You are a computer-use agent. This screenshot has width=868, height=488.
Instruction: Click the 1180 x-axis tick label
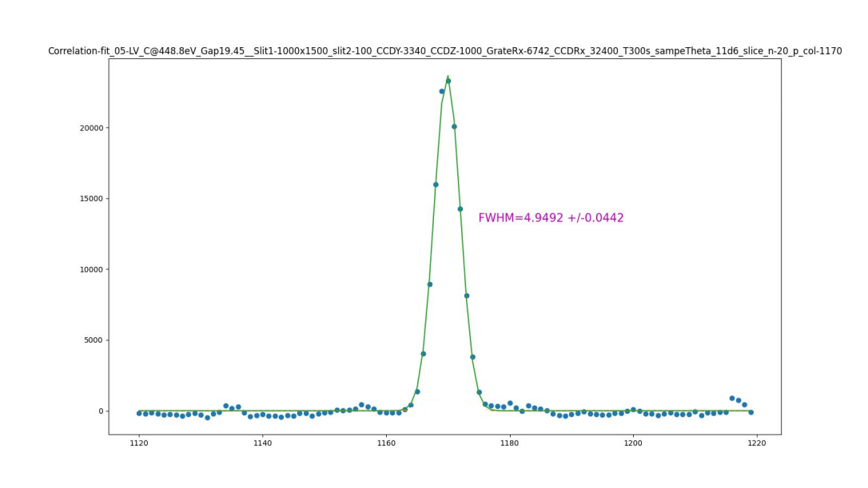point(510,444)
